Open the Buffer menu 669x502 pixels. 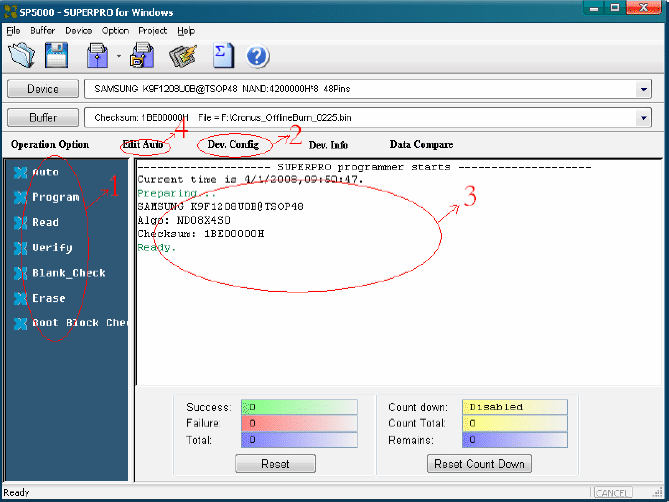click(x=43, y=31)
